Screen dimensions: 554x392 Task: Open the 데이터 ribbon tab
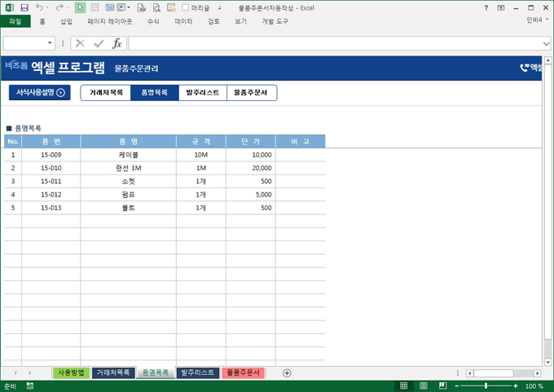click(x=183, y=21)
